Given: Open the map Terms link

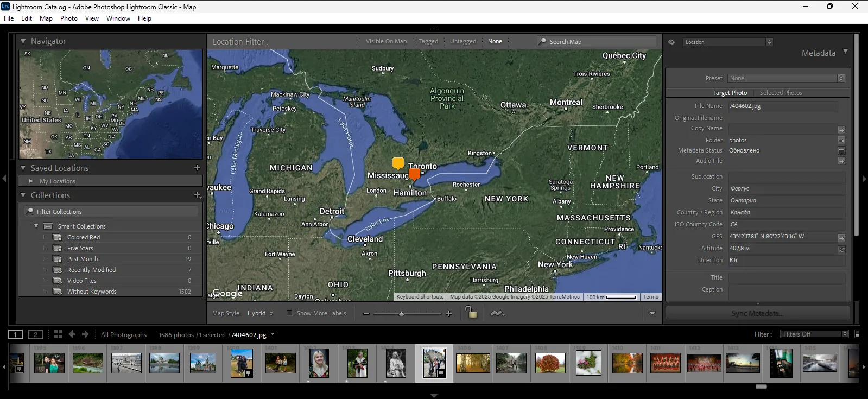Looking at the screenshot, I should pos(650,297).
